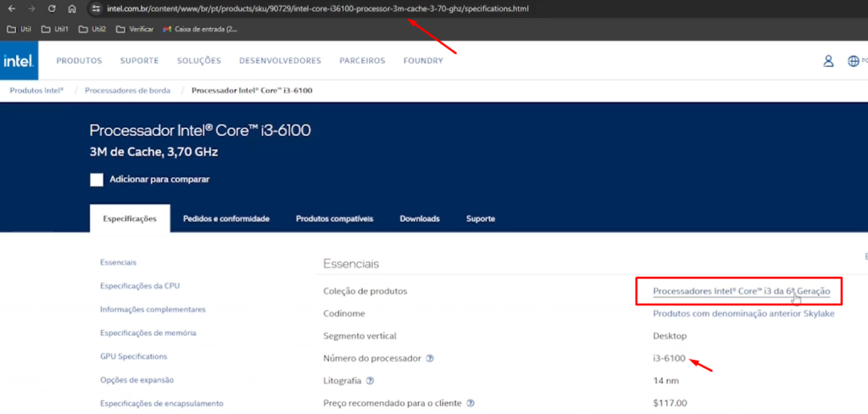Viewport: 868px width, 414px height.
Task: Open the Util2 bookmark folder
Action: click(92, 30)
